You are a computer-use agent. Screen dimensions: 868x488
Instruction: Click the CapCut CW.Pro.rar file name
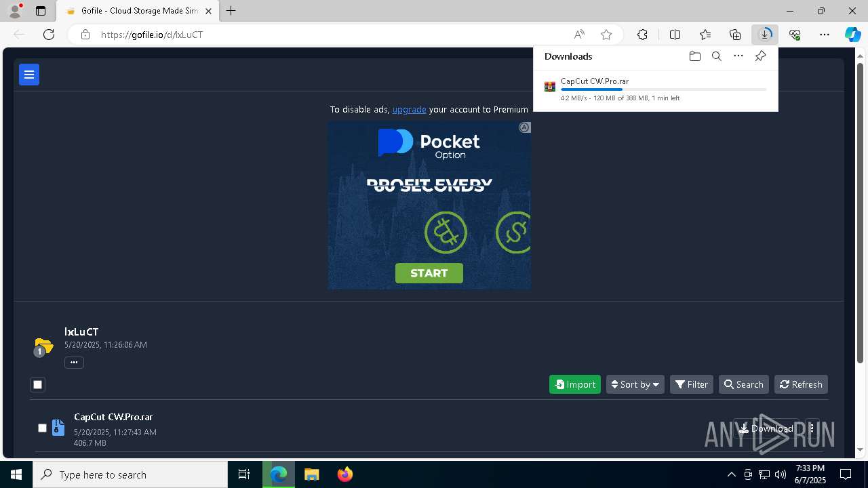click(113, 417)
